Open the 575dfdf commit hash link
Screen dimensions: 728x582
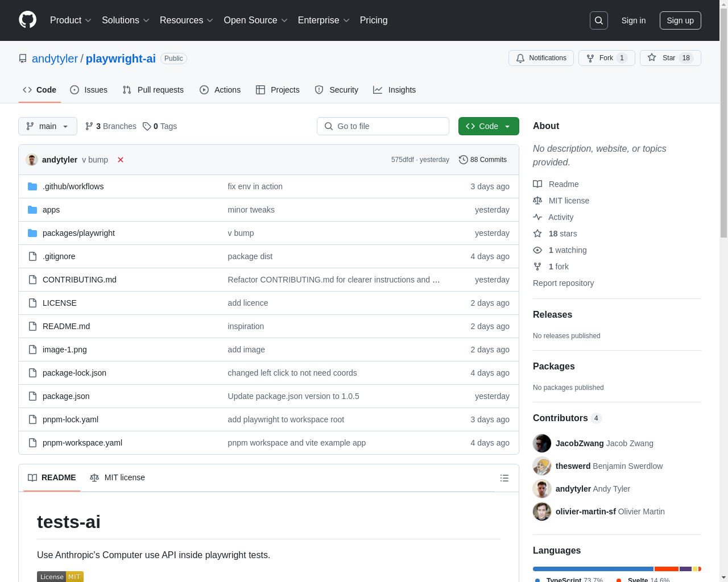click(x=402, y=160)
